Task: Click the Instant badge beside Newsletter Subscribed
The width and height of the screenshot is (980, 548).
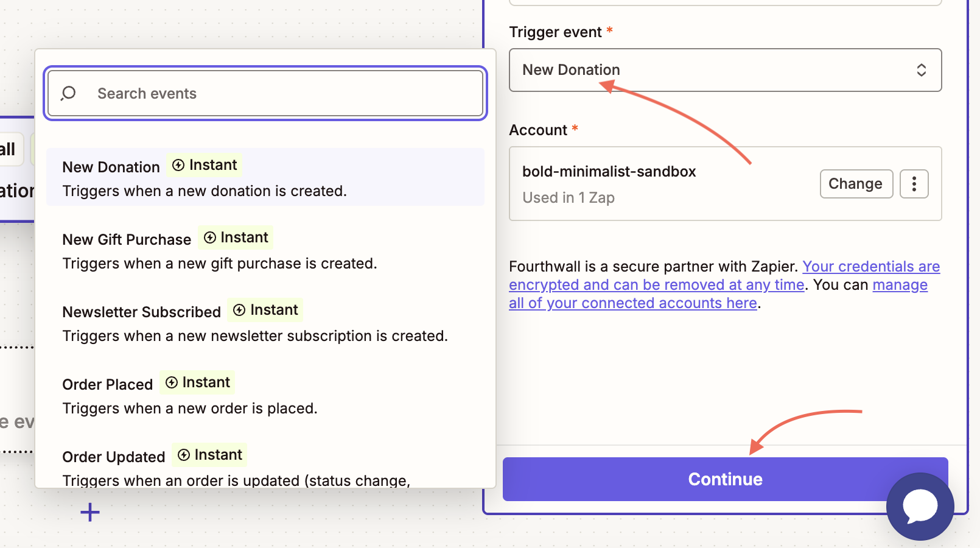Action: pos(265,310)
